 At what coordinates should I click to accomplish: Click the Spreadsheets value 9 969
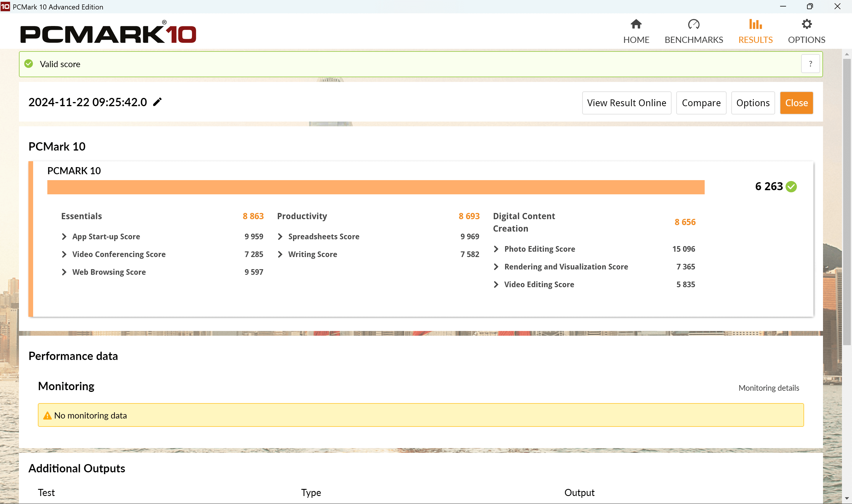point(470,236)
